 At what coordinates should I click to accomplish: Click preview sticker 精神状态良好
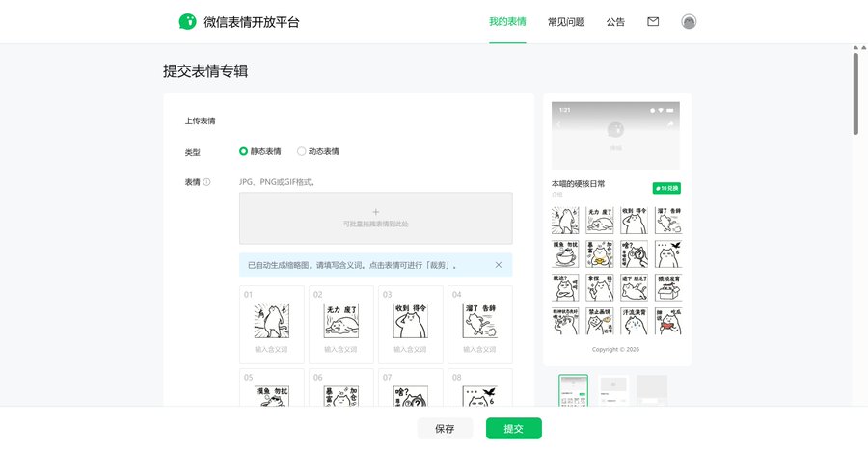coord(565,321)
